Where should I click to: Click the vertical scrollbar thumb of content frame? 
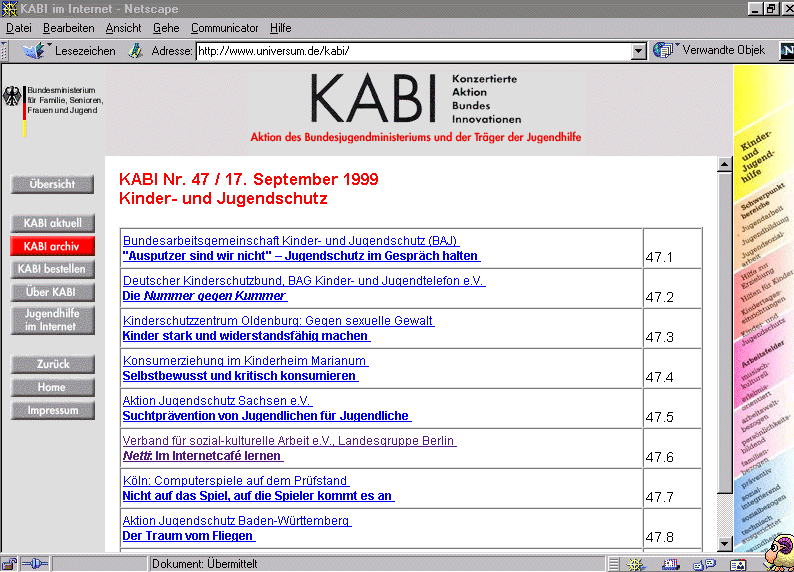pyautogui.click(x=725, y=332)
